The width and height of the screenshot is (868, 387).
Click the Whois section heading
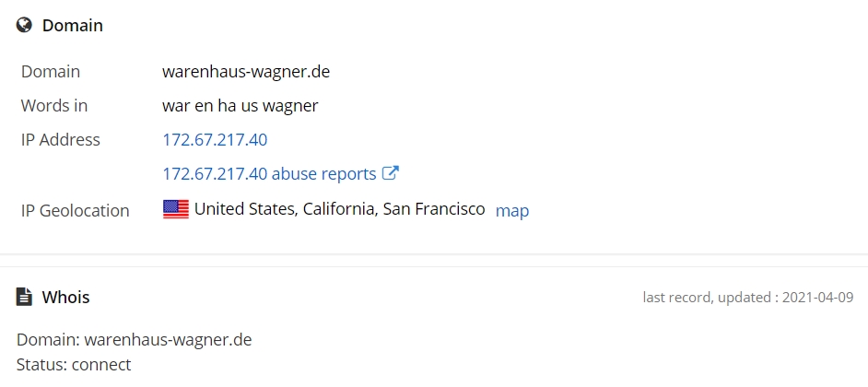click(x=65, y=298)
